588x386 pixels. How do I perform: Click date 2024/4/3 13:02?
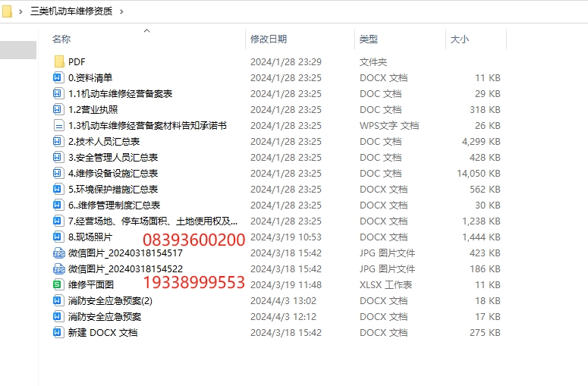283,301
